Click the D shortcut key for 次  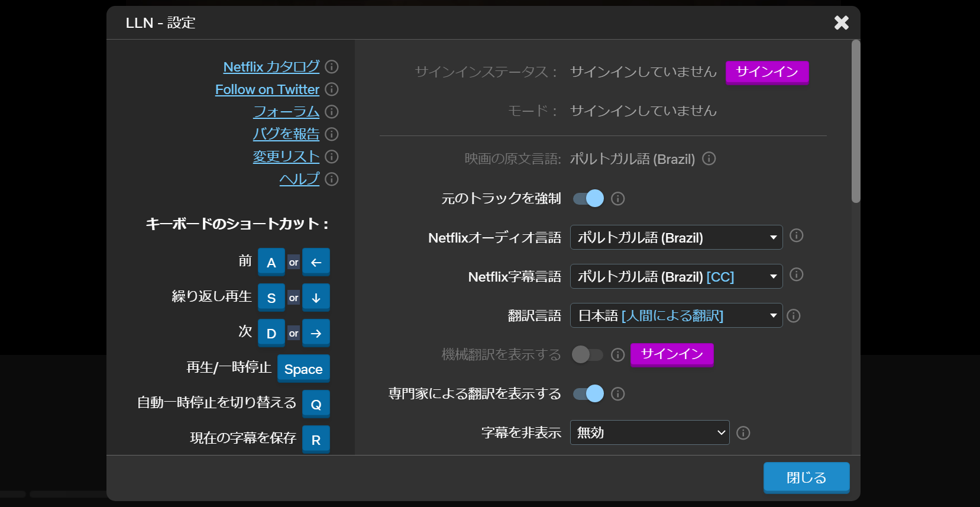pos(271,333)
